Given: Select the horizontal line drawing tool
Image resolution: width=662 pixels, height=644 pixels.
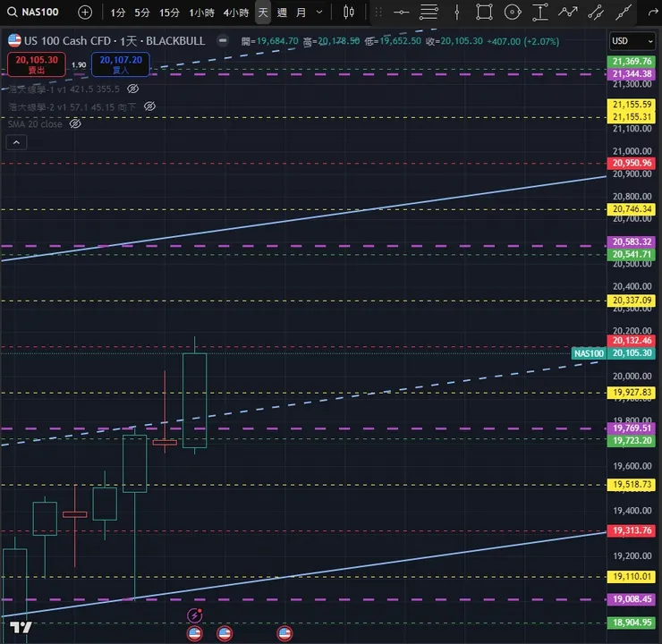Looking at the screenshot, I should point(401,13).
